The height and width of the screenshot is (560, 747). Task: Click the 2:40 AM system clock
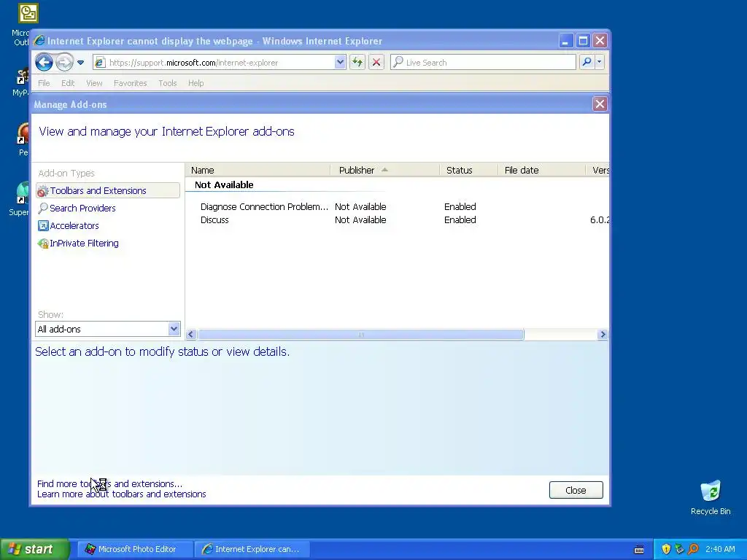720,549
